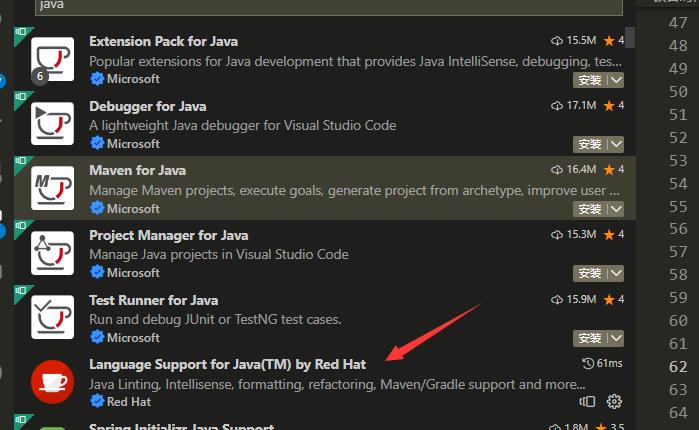Install Debugger for Java
The width and height of the screenshot is (699, 430).
tap(590, 144)
